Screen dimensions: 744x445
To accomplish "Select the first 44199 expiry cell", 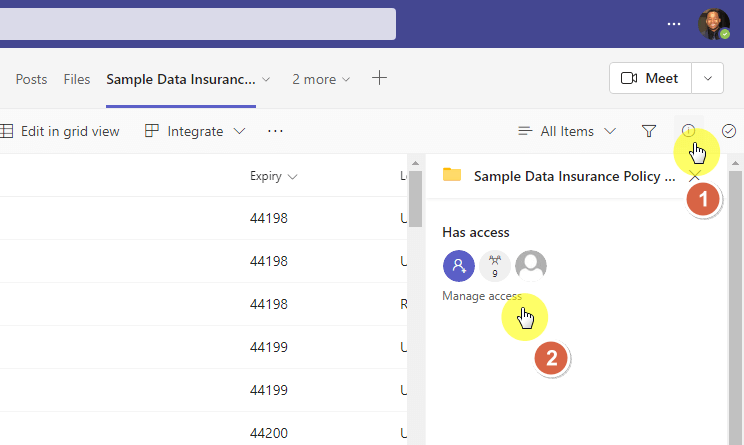I will [x=269, y=347].
